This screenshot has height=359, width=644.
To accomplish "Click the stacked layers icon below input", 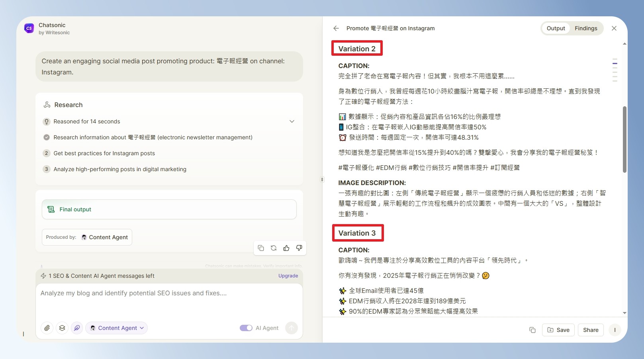I will 62,328.
